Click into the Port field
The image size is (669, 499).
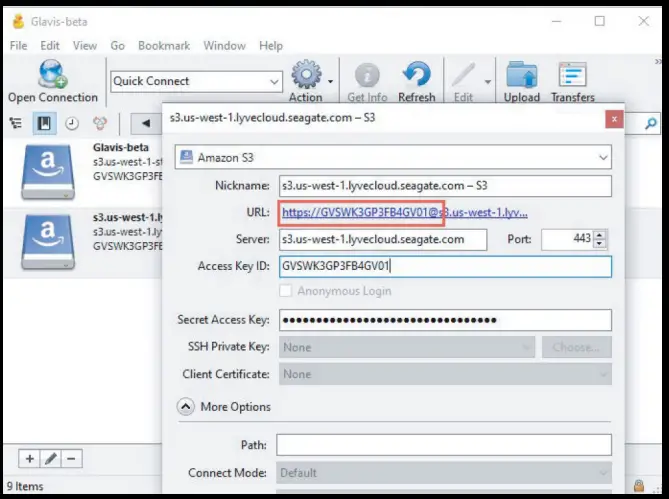[x=567, y=239]
